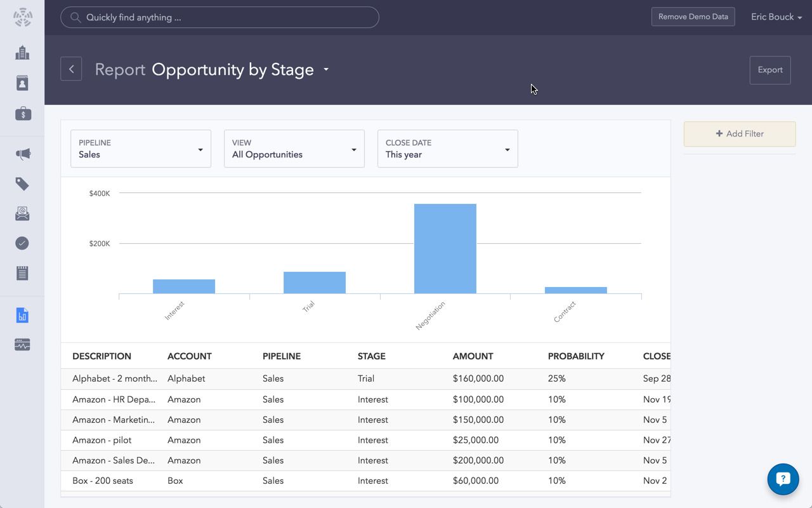Viewport: 812px width, 508px height.
Task: Click the Export button
Action: 769,70
